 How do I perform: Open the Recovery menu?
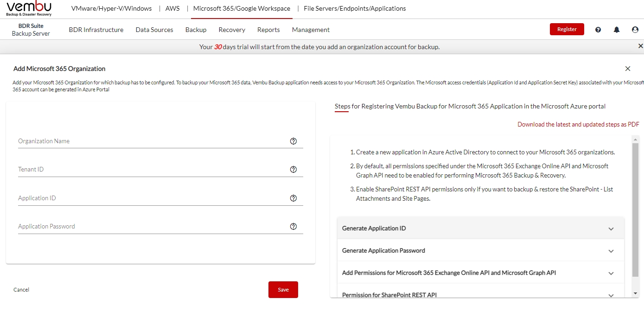pyautogui.click(x=231, y=30)
